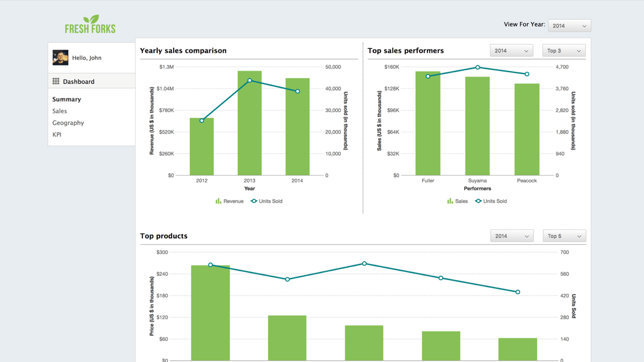Navigate to the Geography section
644x362 pixels.
(x=68, y=123)
